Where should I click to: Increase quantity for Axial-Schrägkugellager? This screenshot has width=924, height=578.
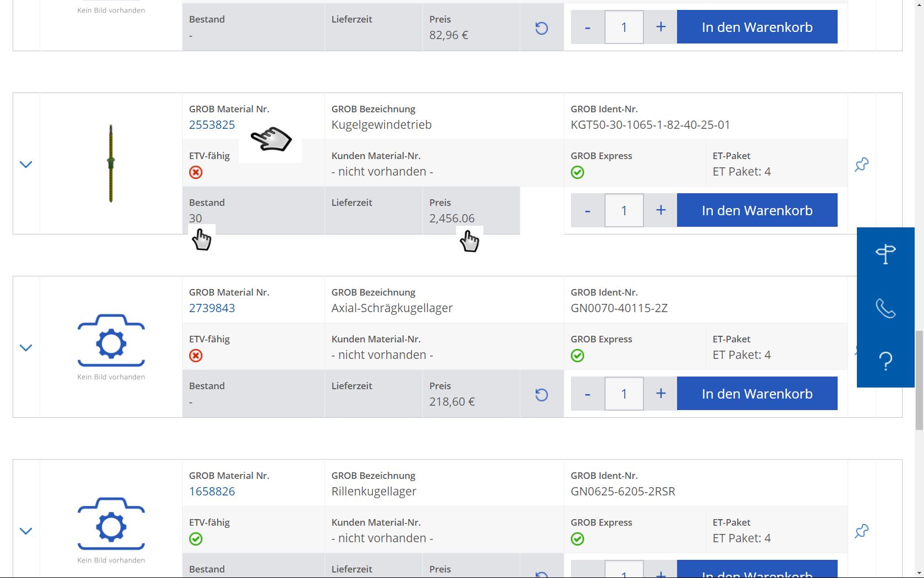[661, 393]
